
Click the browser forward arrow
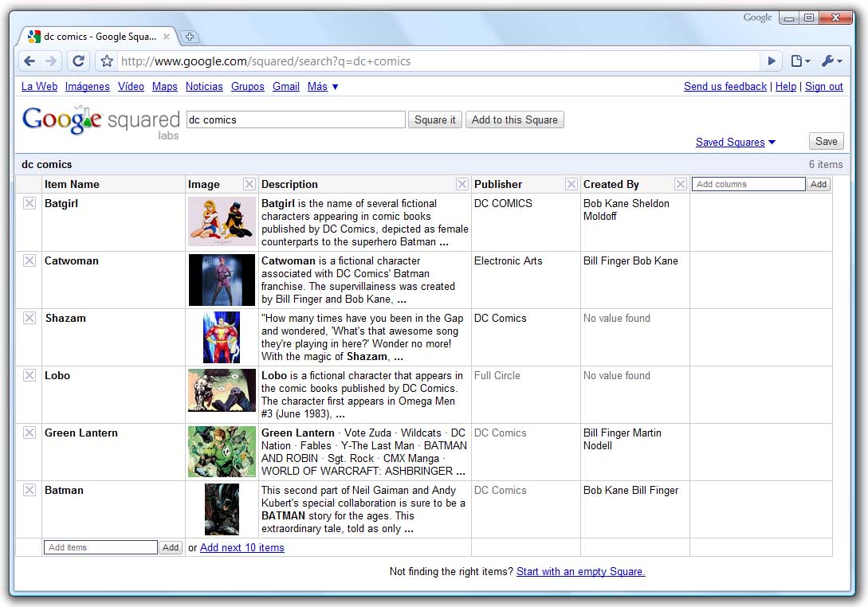[50, 61]
